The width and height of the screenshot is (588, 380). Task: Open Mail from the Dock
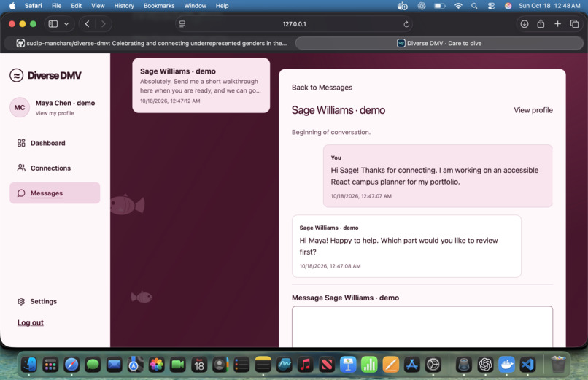pos(114,364)
